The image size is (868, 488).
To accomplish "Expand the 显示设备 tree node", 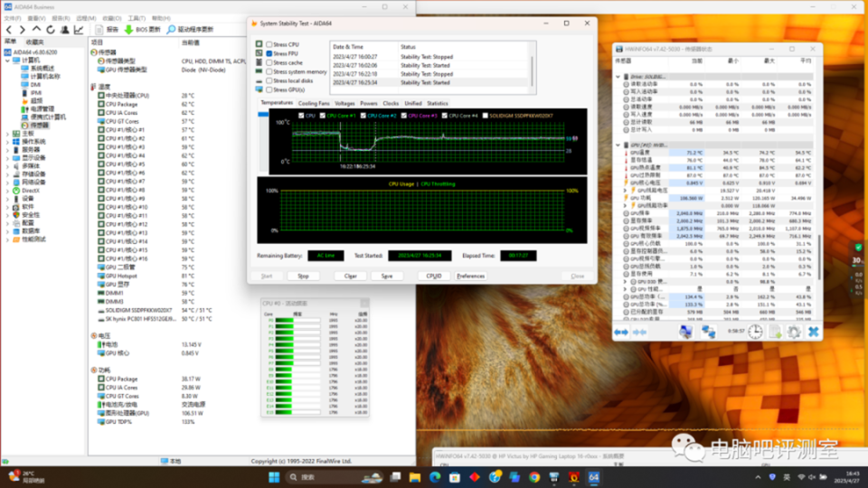I will click(x=8, y=157).
